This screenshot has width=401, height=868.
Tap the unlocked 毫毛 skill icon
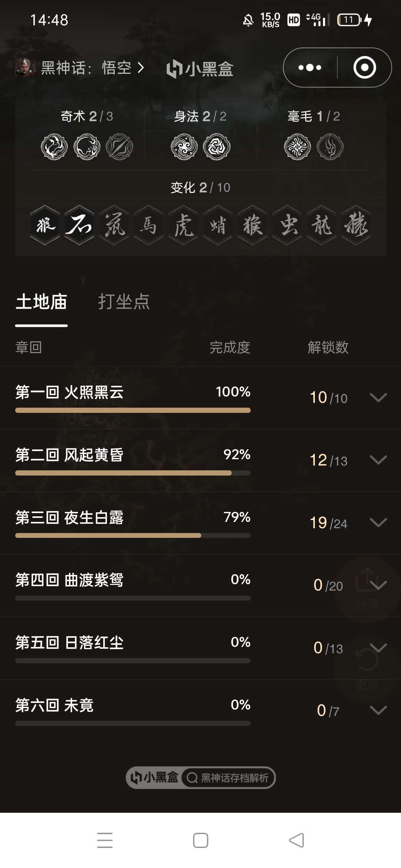(297, 147)
